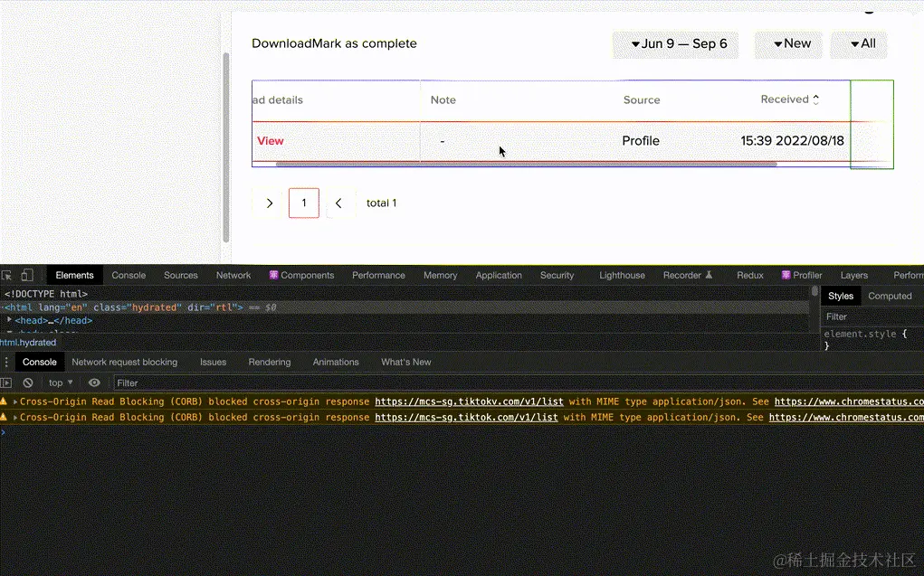Viewport: 924px width, 576px height.
Task: Click the Profile cell in the table
Action: 641,141
